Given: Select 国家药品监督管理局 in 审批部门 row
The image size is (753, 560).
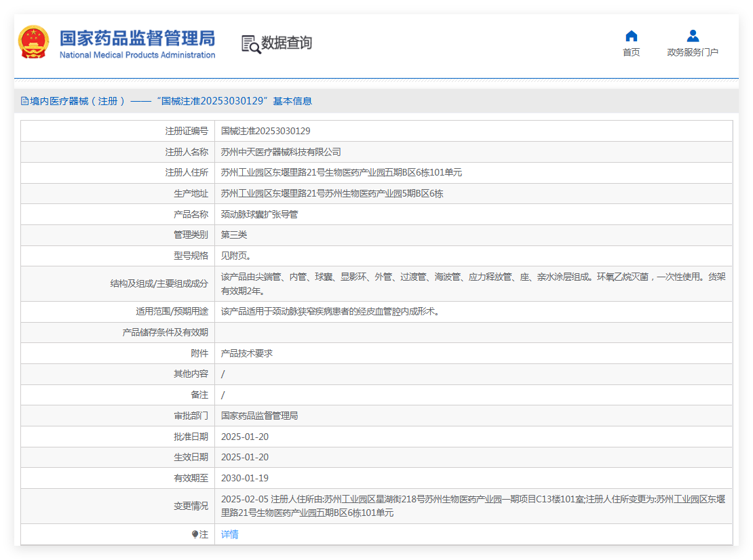Looking at the screenshot, I should tap(259, 416).
